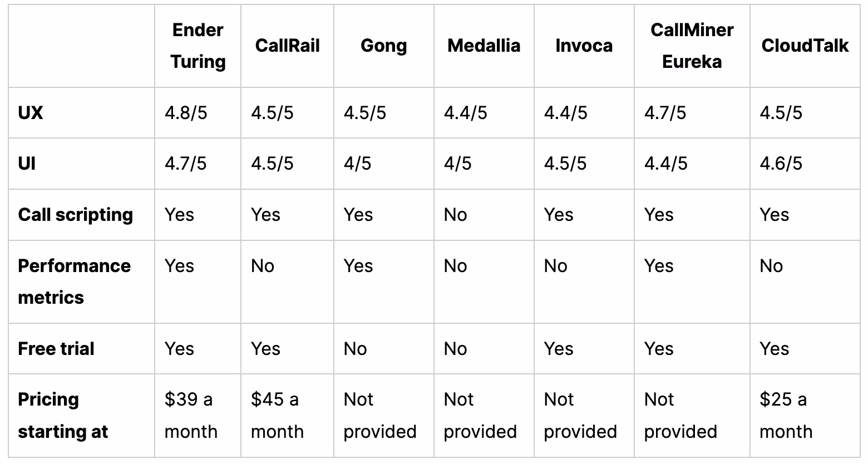Select the Call scripting row label

click(76, 215)
